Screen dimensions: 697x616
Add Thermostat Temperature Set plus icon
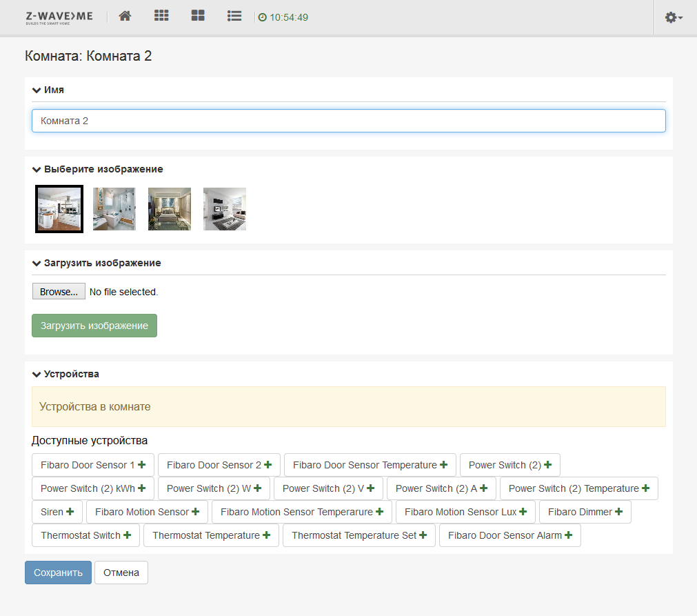click(423, 535)
